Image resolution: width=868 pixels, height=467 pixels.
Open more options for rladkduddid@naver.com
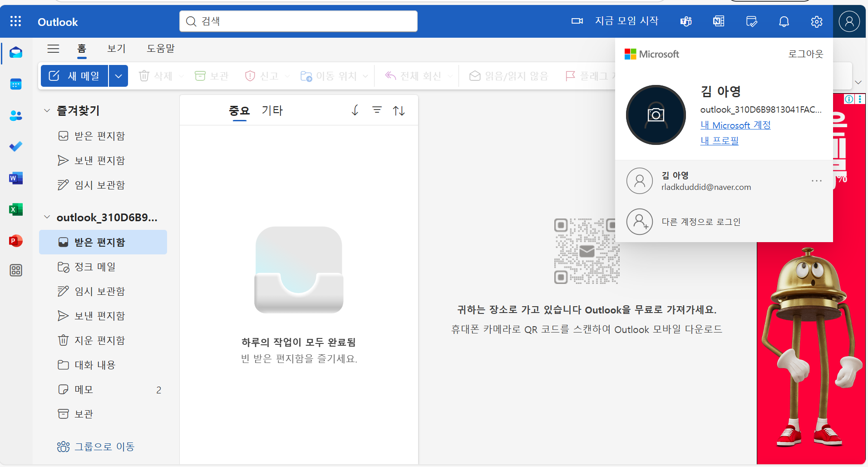pyautogui.click(x=817, y=181)
